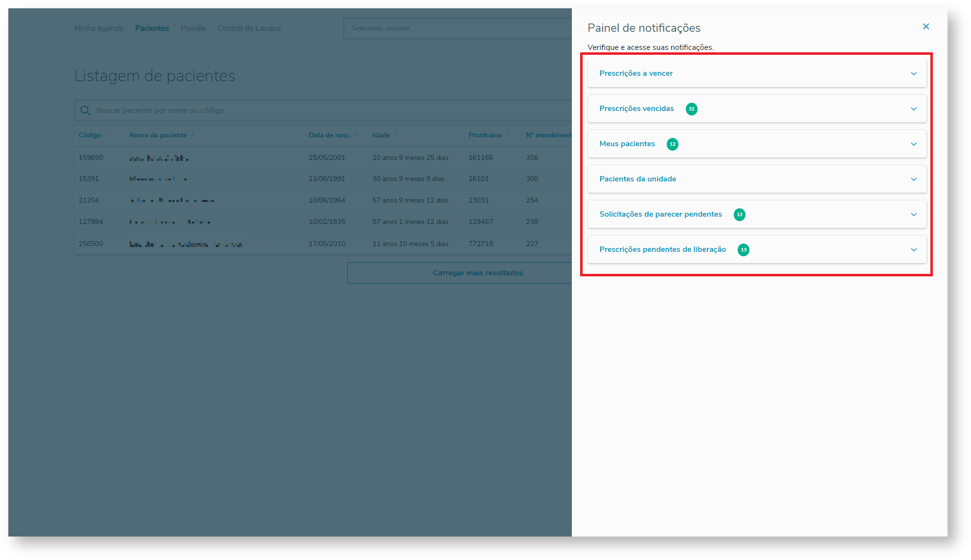Click the 32 badge on Prescrições vencidas

tap(691, 109)
